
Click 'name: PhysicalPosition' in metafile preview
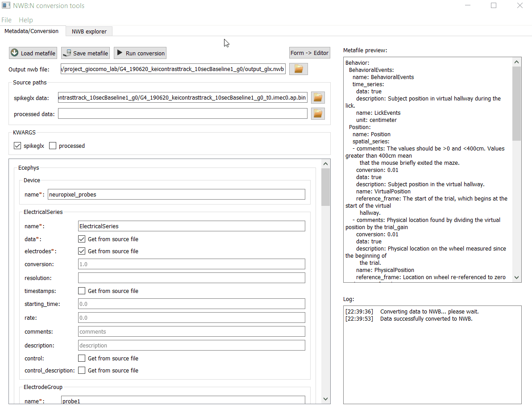385,270
